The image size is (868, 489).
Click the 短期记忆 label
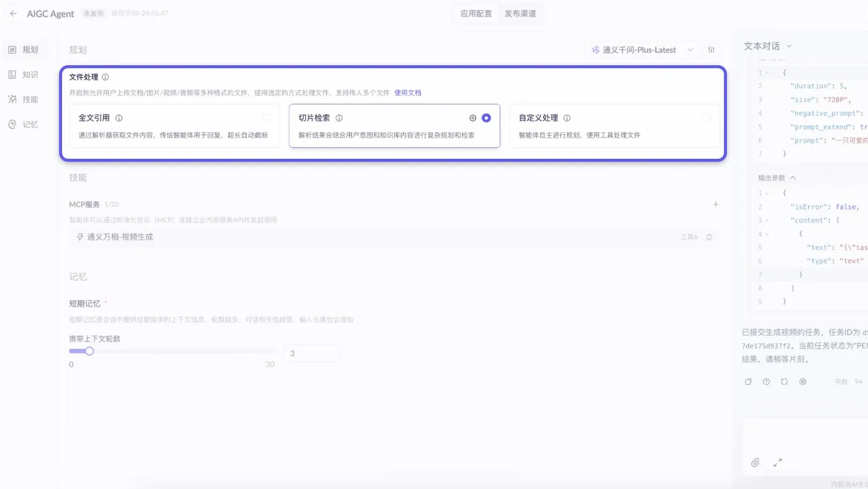tap(84, 303)
